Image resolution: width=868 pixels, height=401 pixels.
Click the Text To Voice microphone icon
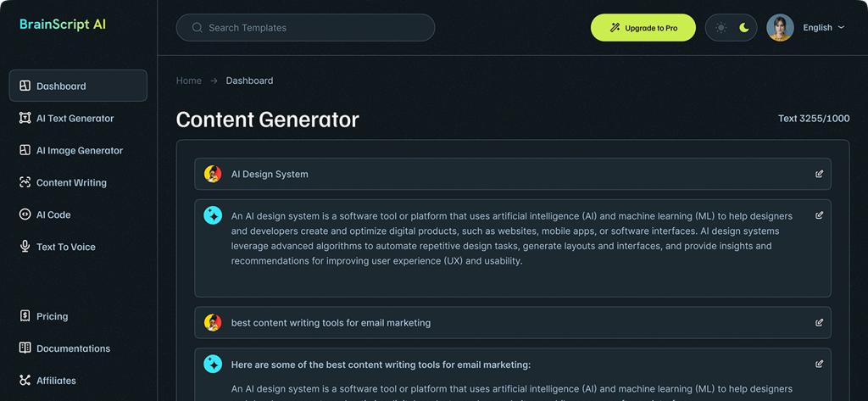(25, 247)
